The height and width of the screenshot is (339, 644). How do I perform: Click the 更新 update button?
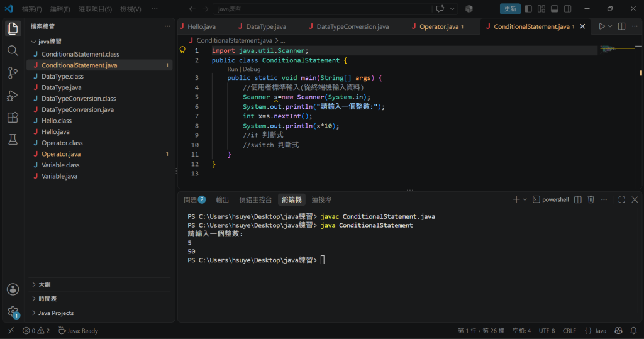tap(510, 9)
